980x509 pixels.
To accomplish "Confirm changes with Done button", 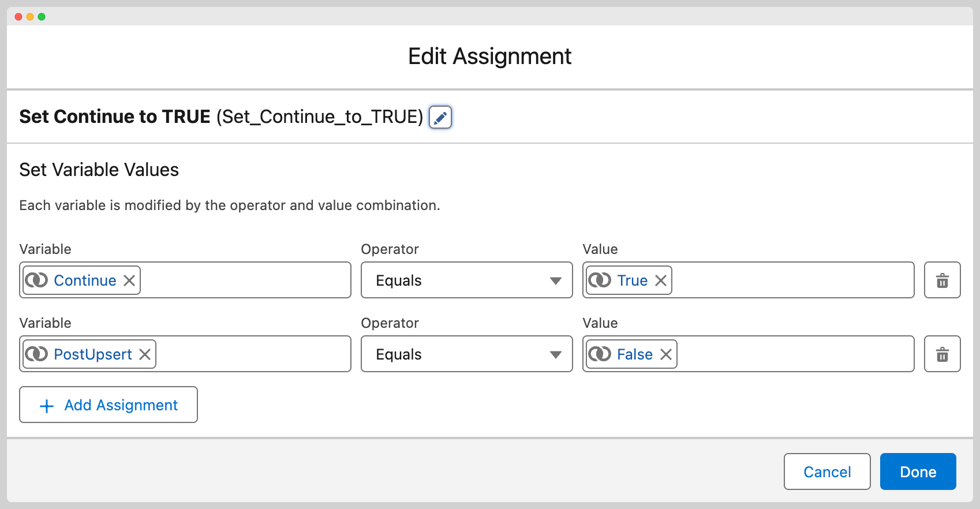I will coord(918,472).
